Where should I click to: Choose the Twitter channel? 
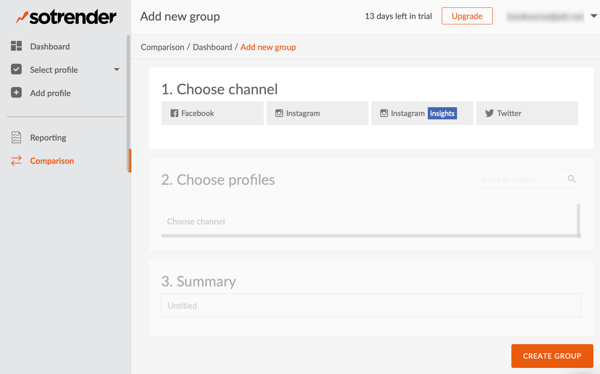click(527, 113)
